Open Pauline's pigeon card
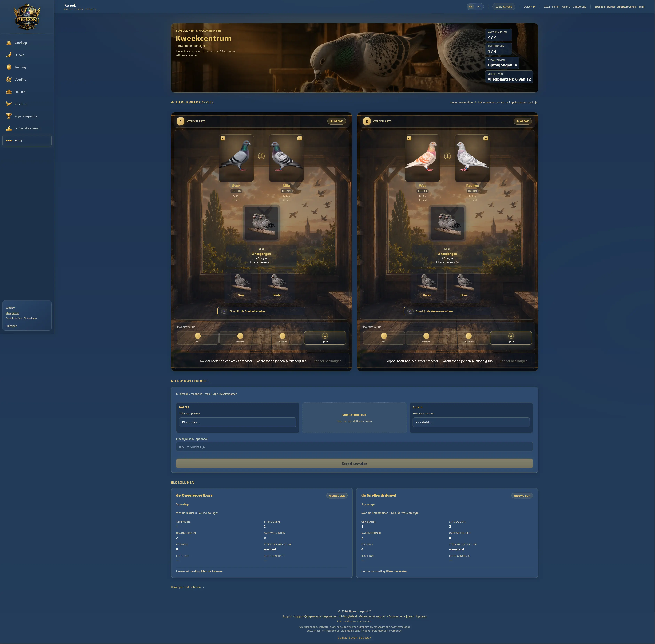The width and height of the screenshot is (655, 644). click(x=472, y=158)
